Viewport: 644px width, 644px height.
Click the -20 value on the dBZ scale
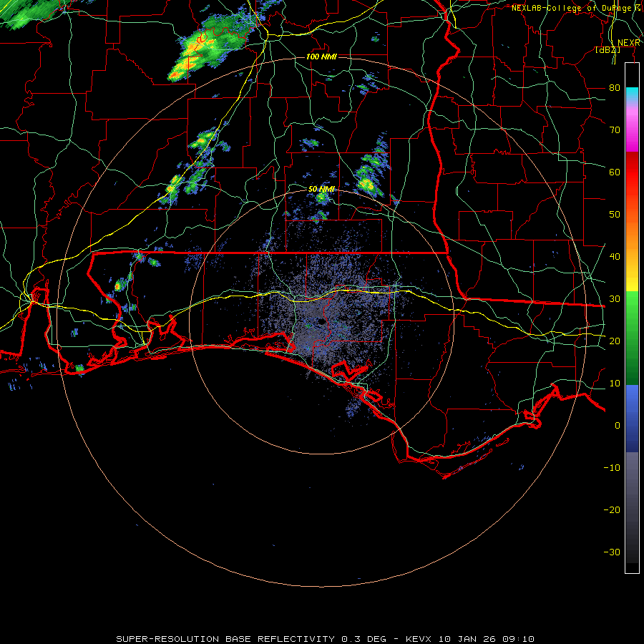click(612, 509)
